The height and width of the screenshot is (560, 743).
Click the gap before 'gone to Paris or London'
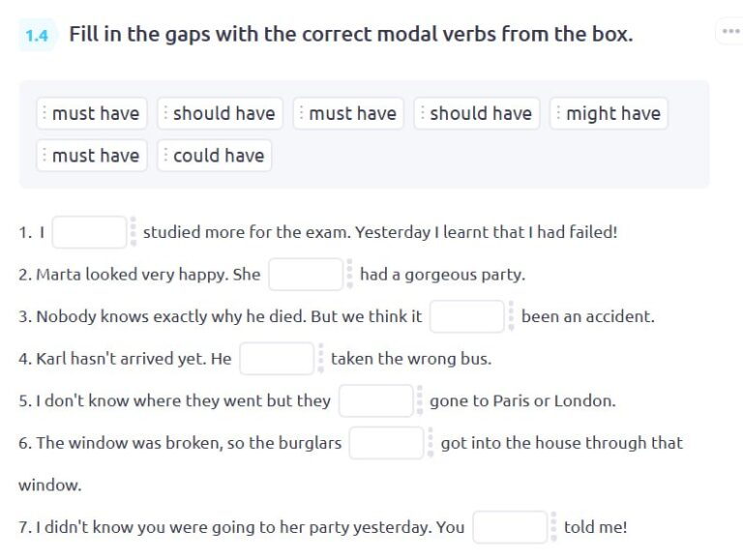click(376, 400)
